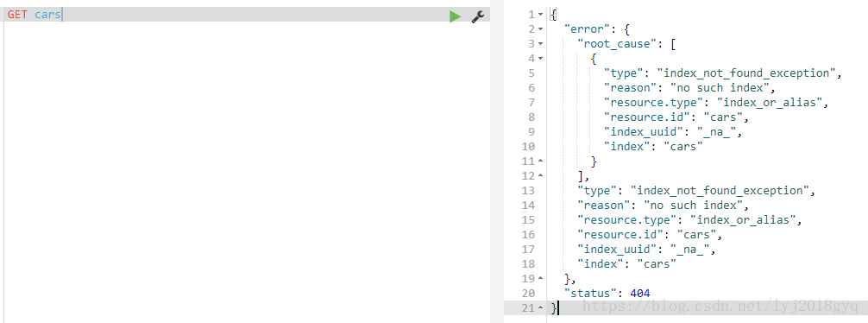Viewport: 868px width, 323px height.
Task: Click the "GET" keyword in the request editor
Action: coord(17,15)
